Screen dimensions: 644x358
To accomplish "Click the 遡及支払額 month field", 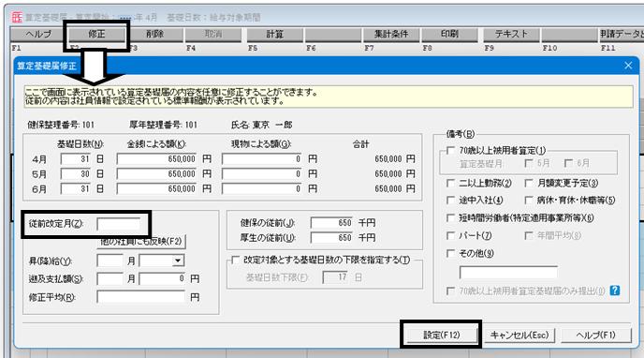I will coord(110,278).
